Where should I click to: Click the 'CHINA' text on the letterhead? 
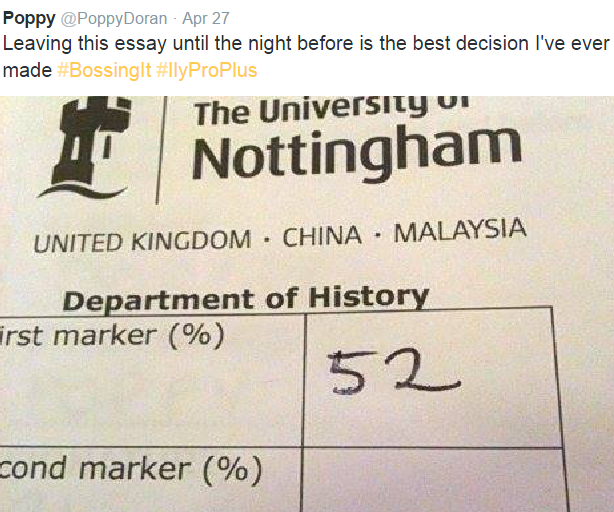click(x=321, y=236)
